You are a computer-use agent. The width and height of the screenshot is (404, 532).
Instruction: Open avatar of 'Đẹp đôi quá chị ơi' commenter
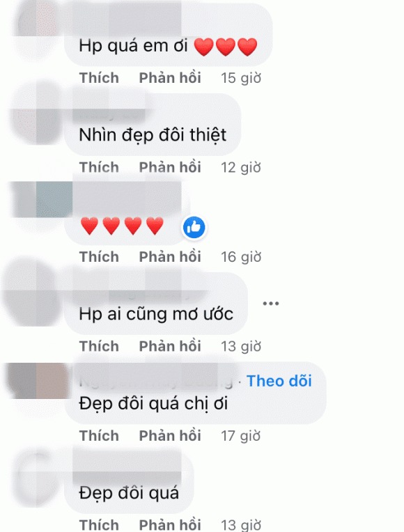[x=38, y=381]
